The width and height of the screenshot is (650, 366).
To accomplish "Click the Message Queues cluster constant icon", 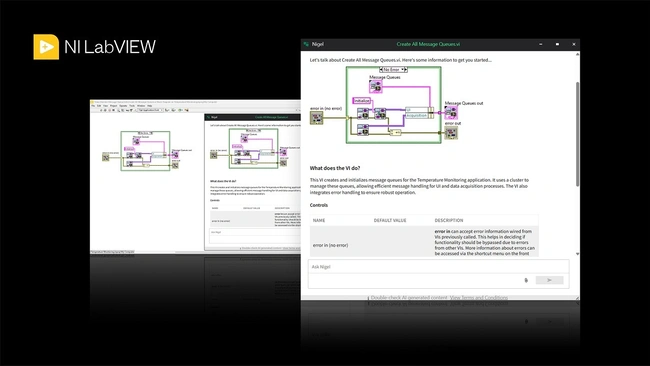I will 376,87.
